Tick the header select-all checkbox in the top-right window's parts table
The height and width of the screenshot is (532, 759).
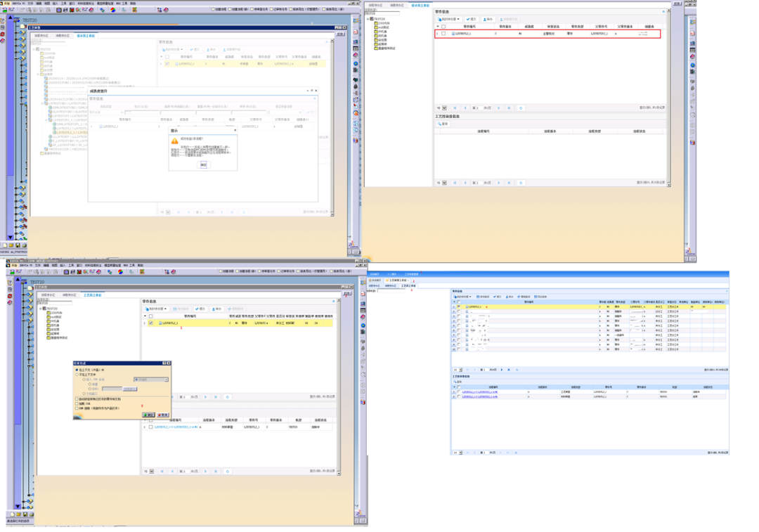[x=443, y=27]
